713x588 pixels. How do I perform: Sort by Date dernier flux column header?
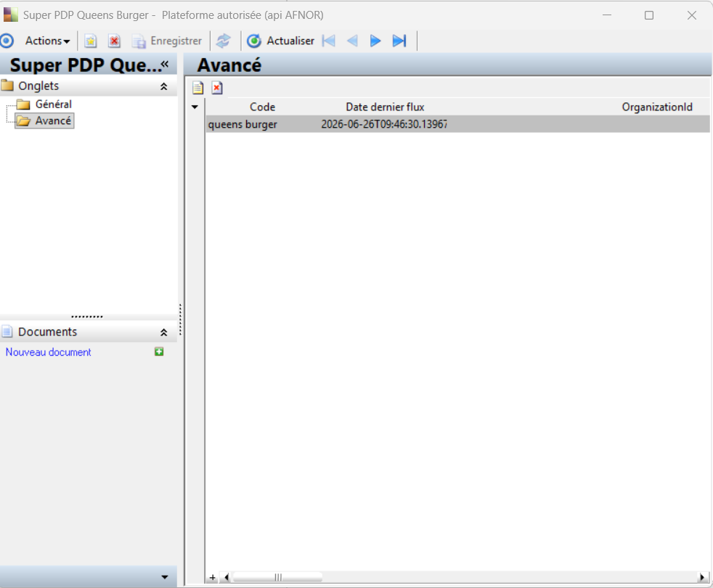pyautogui.click(x=385, y=107)
